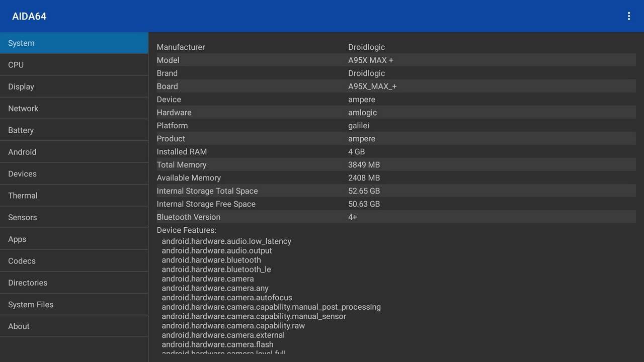Select the Model value A95X MAX +

(371, 60)
